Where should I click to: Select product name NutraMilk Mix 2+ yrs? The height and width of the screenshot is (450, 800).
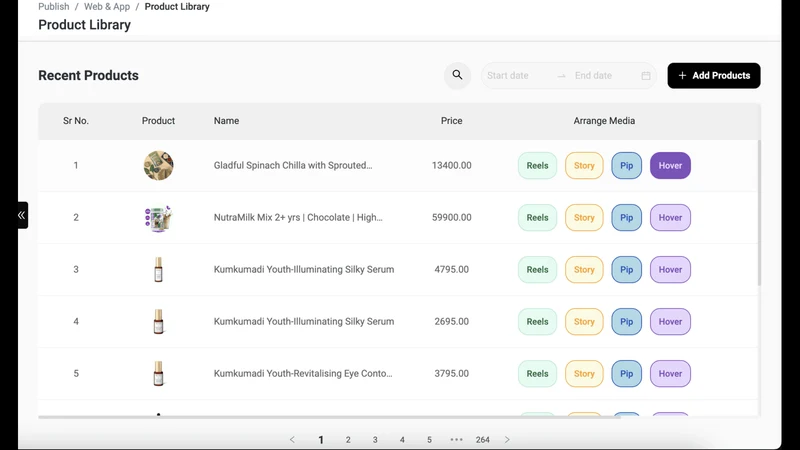[x=298, y=217]
